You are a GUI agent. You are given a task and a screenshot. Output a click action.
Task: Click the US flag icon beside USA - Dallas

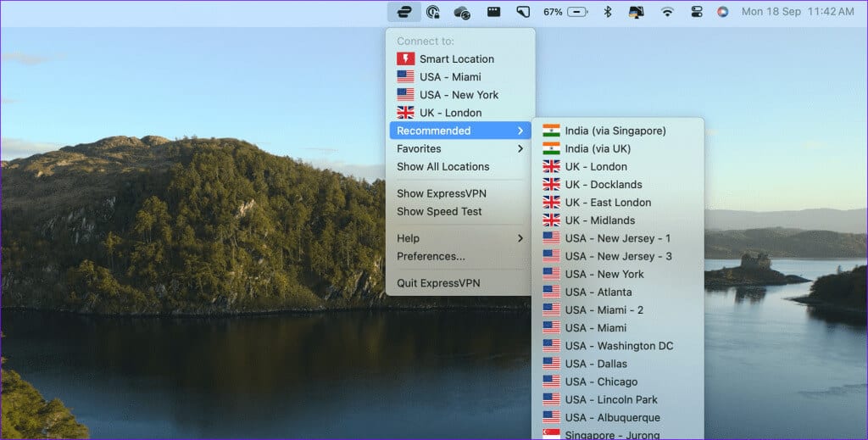pyautogui.click(x=551, y=364)
